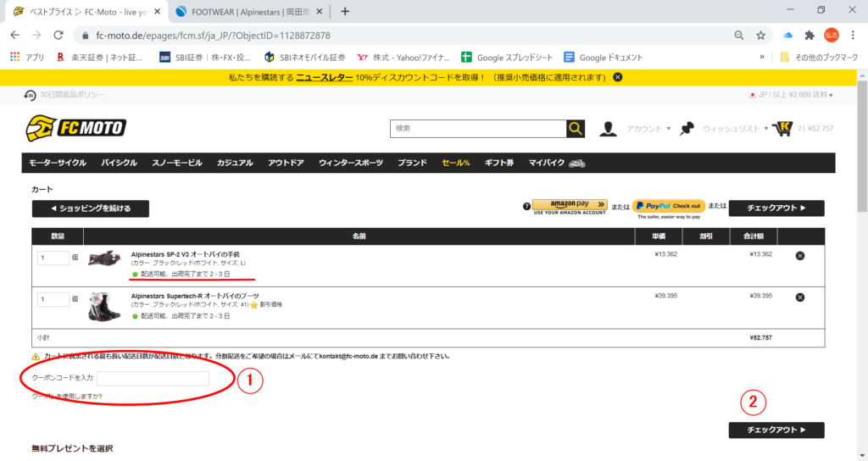The image size is (868, 461).
Task: Open the Casual menu
Action: [235, 163]
